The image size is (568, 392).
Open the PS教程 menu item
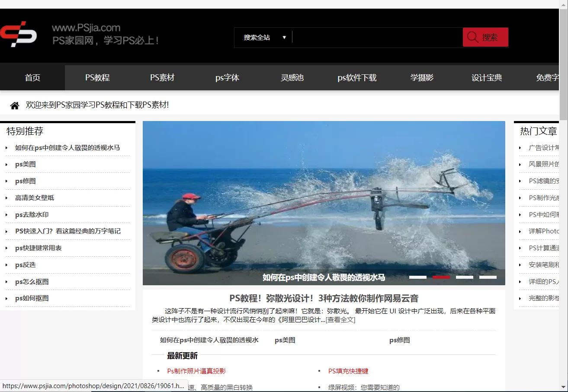[97, 77]
